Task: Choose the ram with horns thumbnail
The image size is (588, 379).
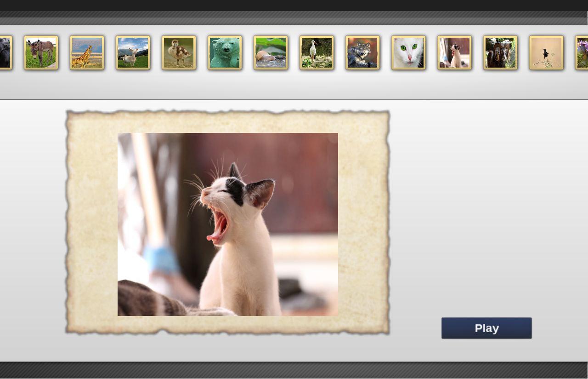Action: pos(500,53)
